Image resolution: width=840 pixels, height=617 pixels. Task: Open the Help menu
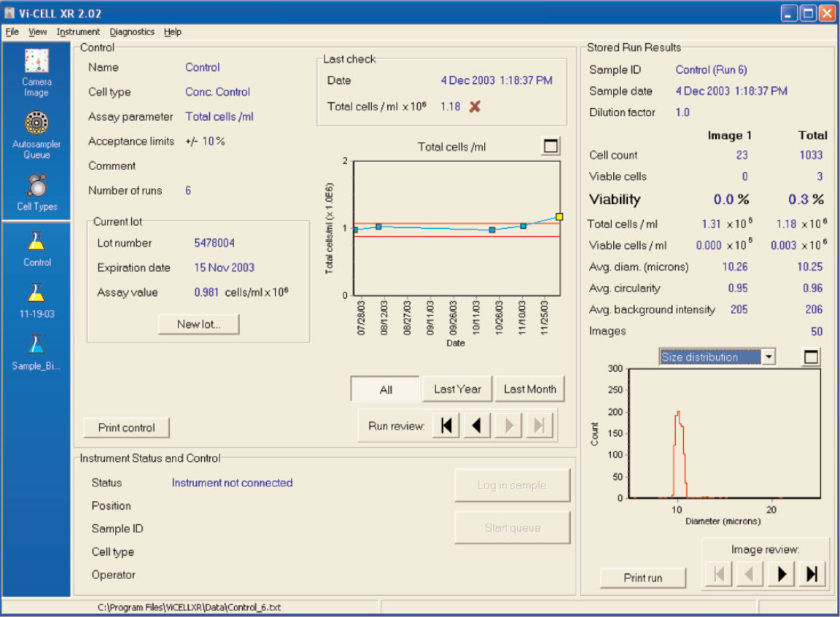click(173, 31)
